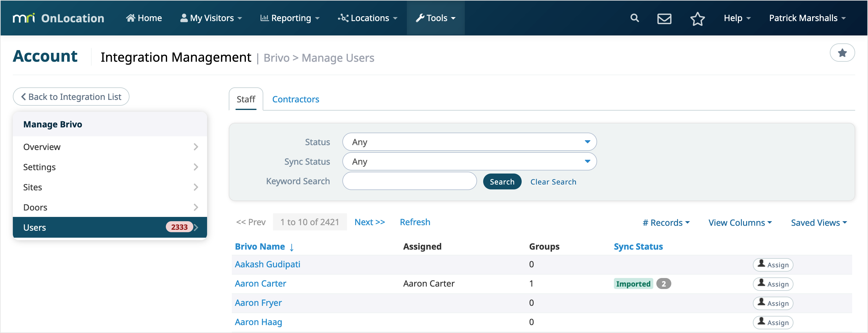Click the person icon on Aaron Carter's Assign
The height and width of the screenshot is (333, 868).
point(761,283)
